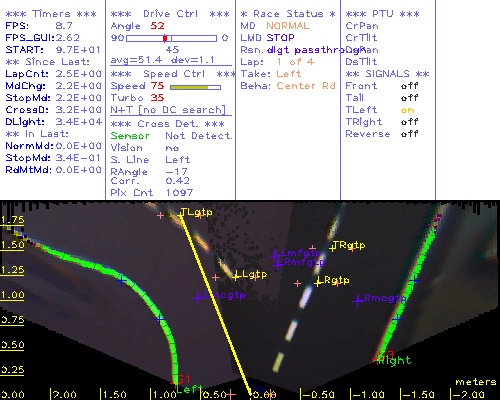The height and width of the screenshot is (400, 500).
Task: Click the MD NORMAL mode value
Action: pos(288,26)
